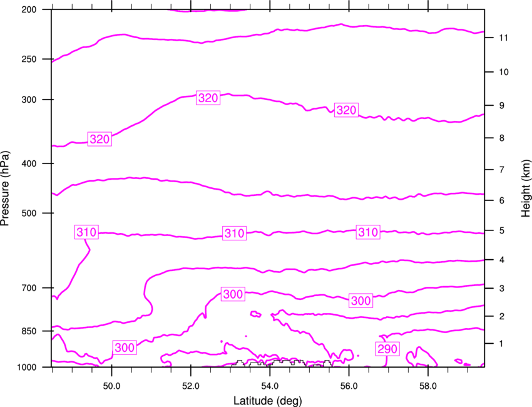Click the 56.0 latitude tick label
This screenshot has height=407, width=532.
349,386
